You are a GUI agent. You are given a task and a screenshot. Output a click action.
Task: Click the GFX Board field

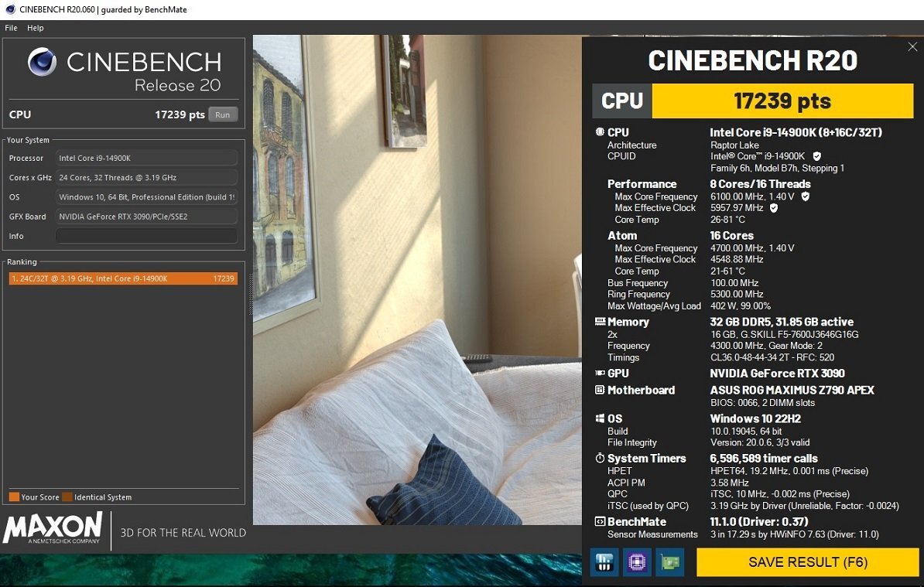[147, 216]
